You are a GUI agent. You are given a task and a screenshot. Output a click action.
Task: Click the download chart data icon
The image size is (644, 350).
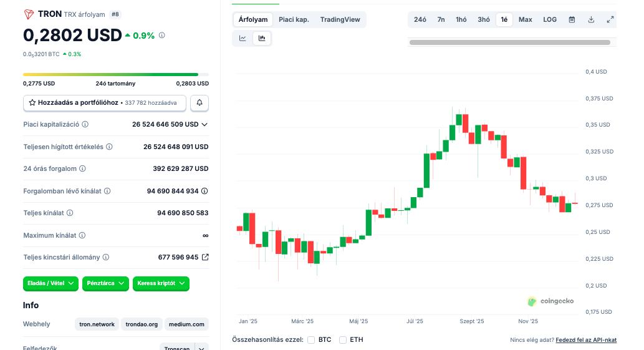coord(591,19)
